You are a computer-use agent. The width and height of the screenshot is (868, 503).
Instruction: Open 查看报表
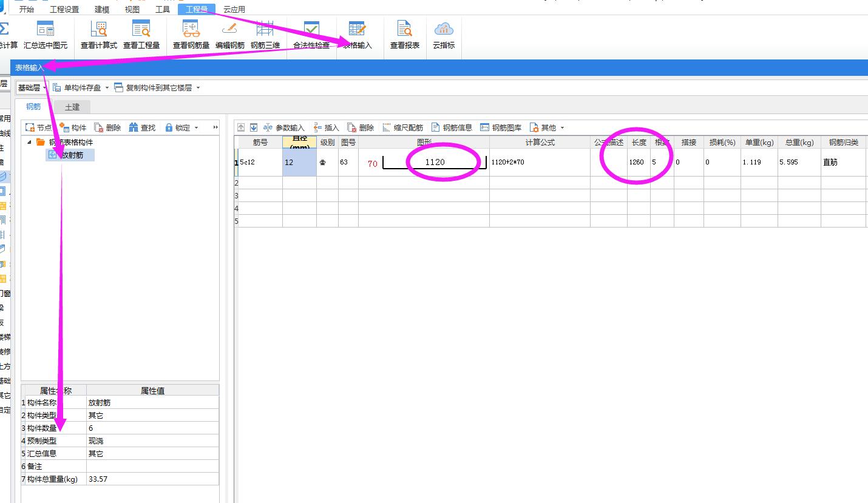[x=404, y=35]
